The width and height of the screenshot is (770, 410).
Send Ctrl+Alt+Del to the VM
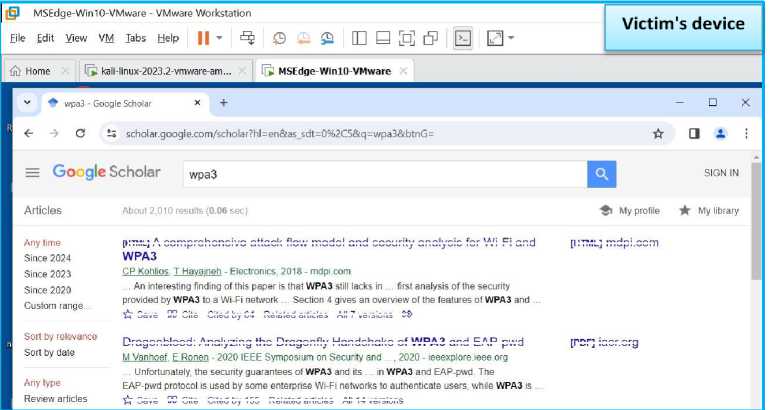click(247, 38)
